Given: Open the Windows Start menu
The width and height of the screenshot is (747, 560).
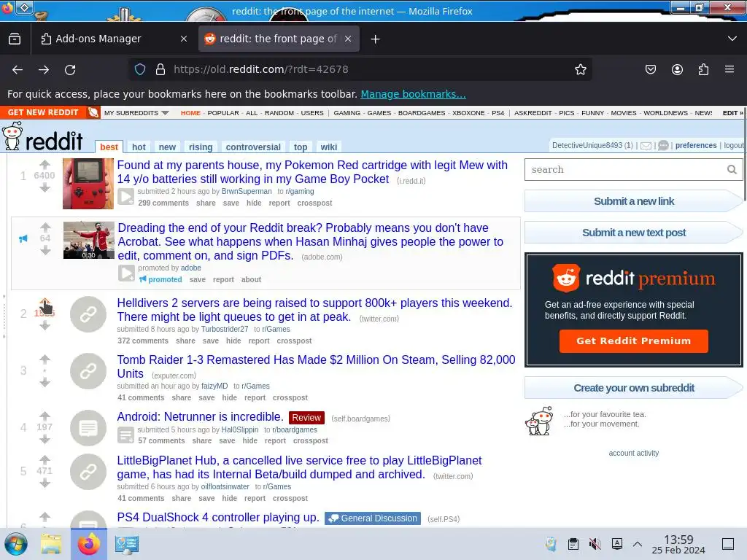Looking at the screenshot, I should (16, 544).
